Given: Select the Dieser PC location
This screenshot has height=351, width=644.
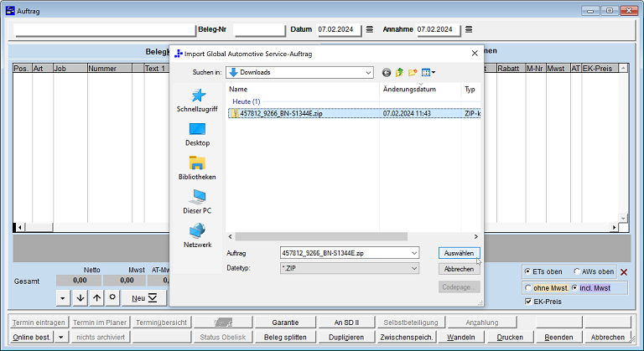Looking at the screenshot, I should point(197,202).
